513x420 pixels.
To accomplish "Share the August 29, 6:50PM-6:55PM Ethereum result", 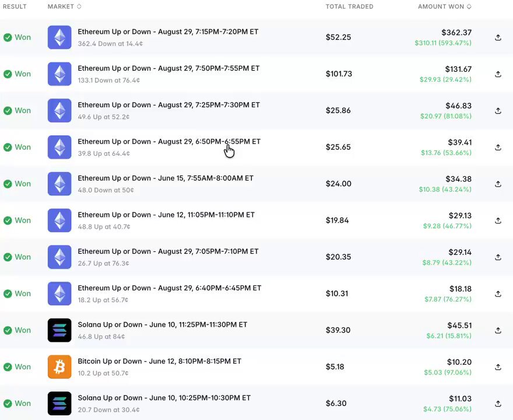I will point(498,148).
